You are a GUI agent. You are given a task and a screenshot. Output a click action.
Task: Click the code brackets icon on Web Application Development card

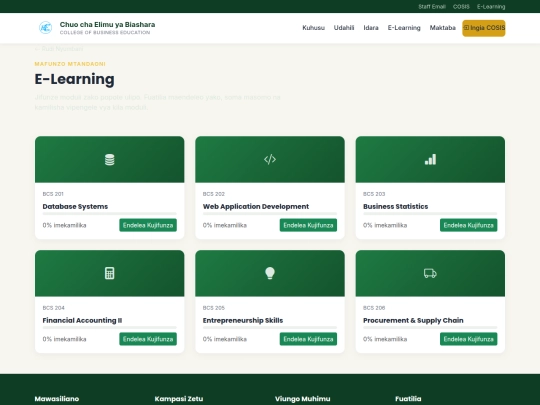[270, 159]
